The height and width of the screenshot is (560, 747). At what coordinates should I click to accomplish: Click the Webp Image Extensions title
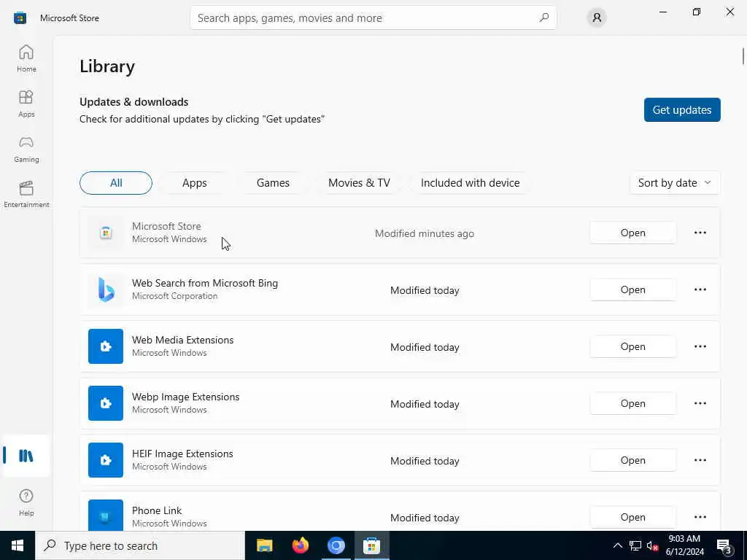186,397
